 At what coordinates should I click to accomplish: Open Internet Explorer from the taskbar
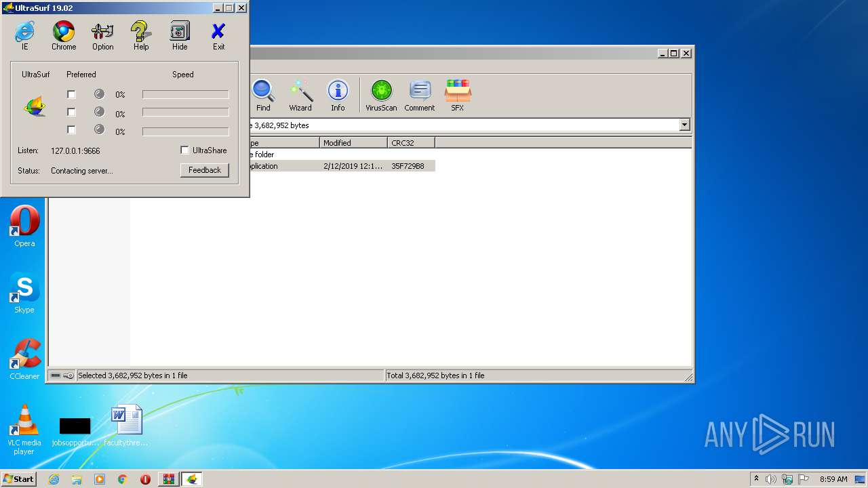pos(54,479)
